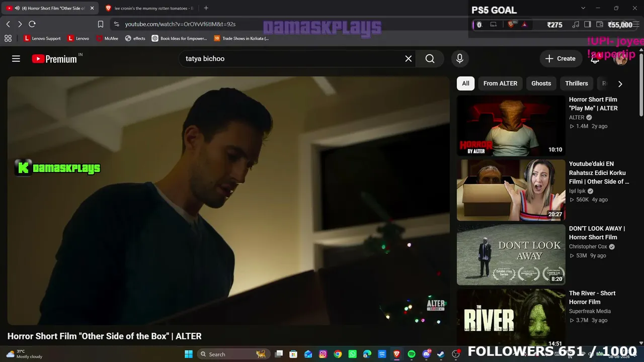This screenshot has width=644, height=362.
Task: Visit the Işıl Işık channel name
Action: [x=577, y=191]
